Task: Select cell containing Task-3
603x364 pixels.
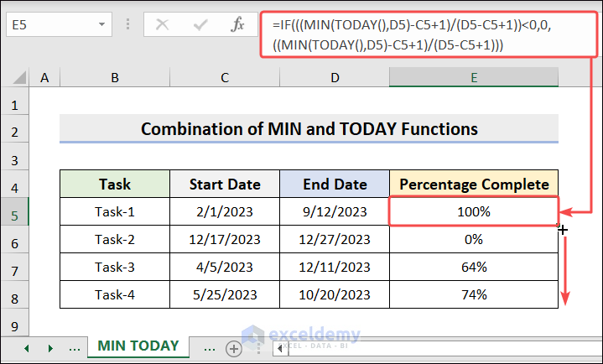Action: tap(114, 268)
